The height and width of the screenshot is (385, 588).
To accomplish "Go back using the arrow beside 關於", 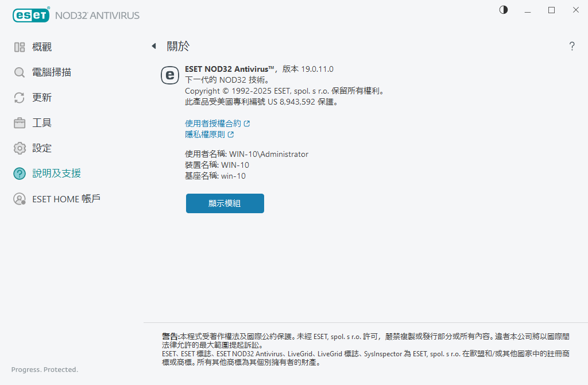I will (154, 46).
